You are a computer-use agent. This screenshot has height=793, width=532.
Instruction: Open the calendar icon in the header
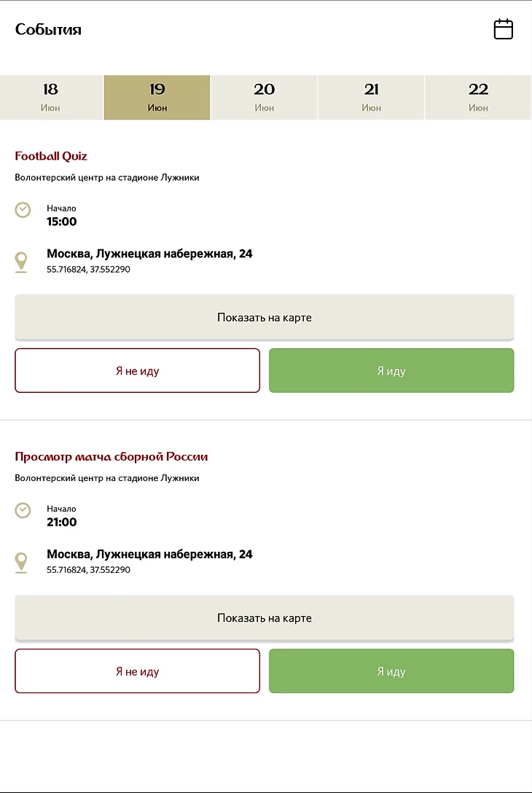tap(504, 29)
